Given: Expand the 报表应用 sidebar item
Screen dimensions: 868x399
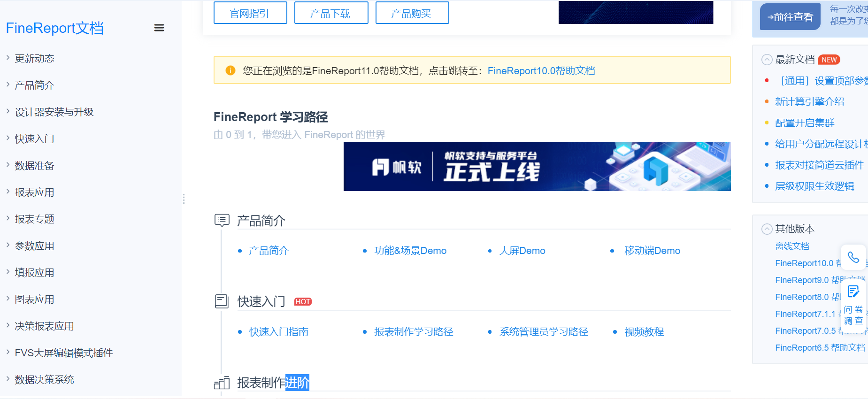Looking at the screenshot, I should [8, 192].
